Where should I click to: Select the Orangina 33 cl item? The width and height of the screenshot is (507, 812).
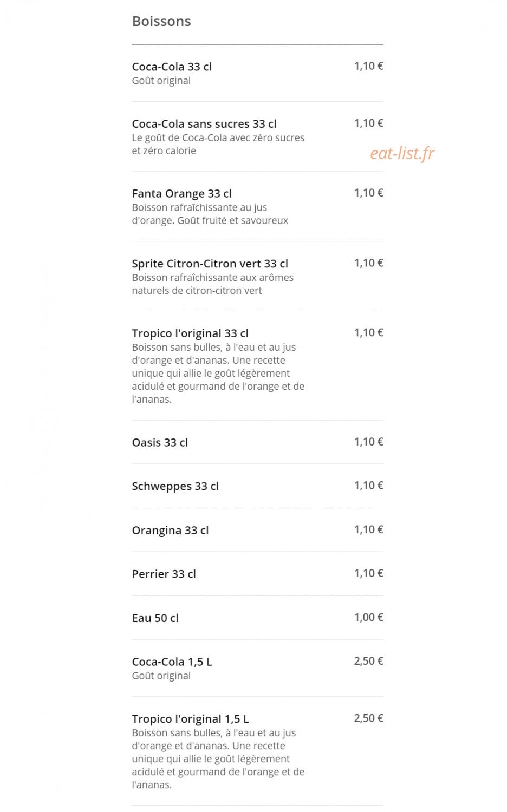click(170, 531)
